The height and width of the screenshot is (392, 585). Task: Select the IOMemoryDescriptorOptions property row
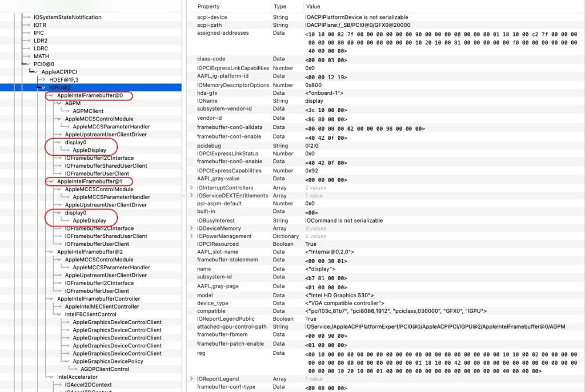coord(386,85)
